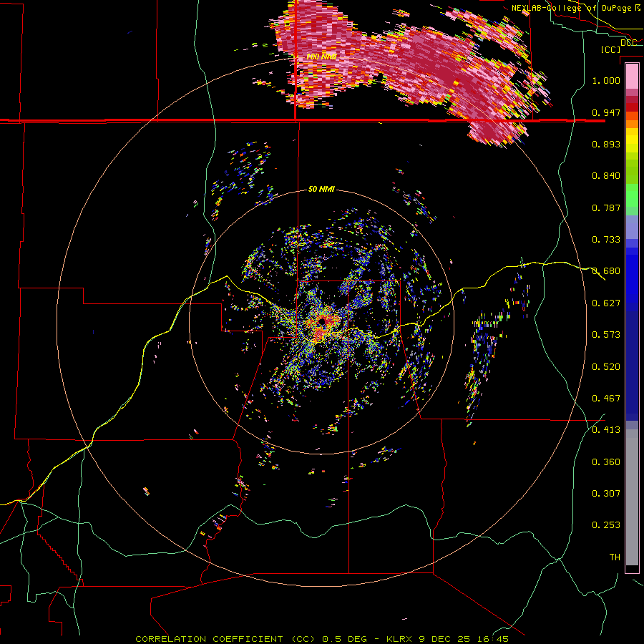This screenshot has height=644, width=644.
Task: Click the 1.000 value on color scale
Action: click(x=606, y=80)
